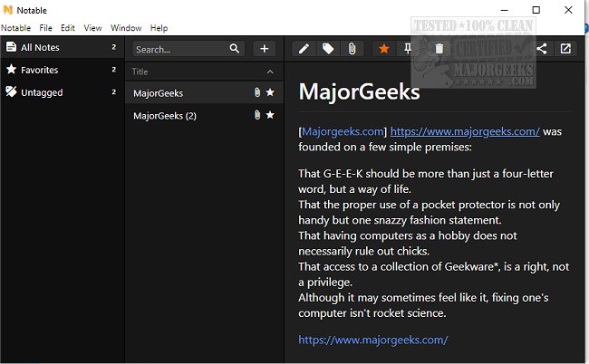Open the tags editor icon
Viewport: 589px width, 364px height.
coord(328,49)
